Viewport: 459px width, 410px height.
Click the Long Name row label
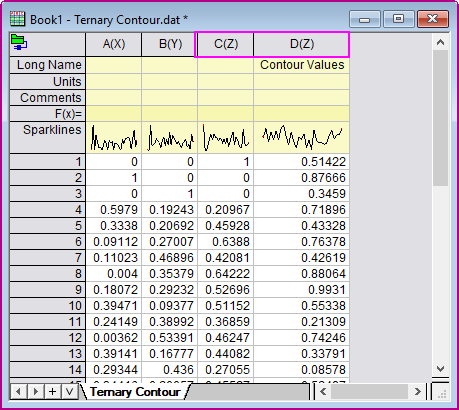pyautogui.click(x=47, y=65)
